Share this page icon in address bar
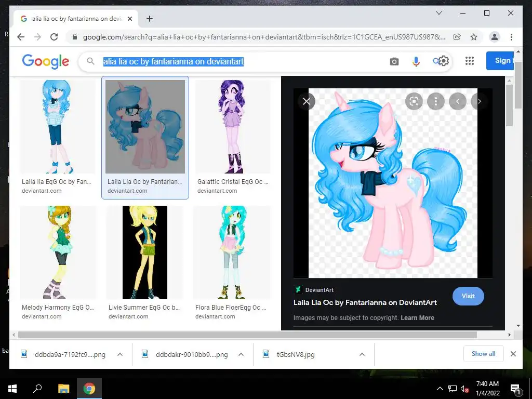 457,37
